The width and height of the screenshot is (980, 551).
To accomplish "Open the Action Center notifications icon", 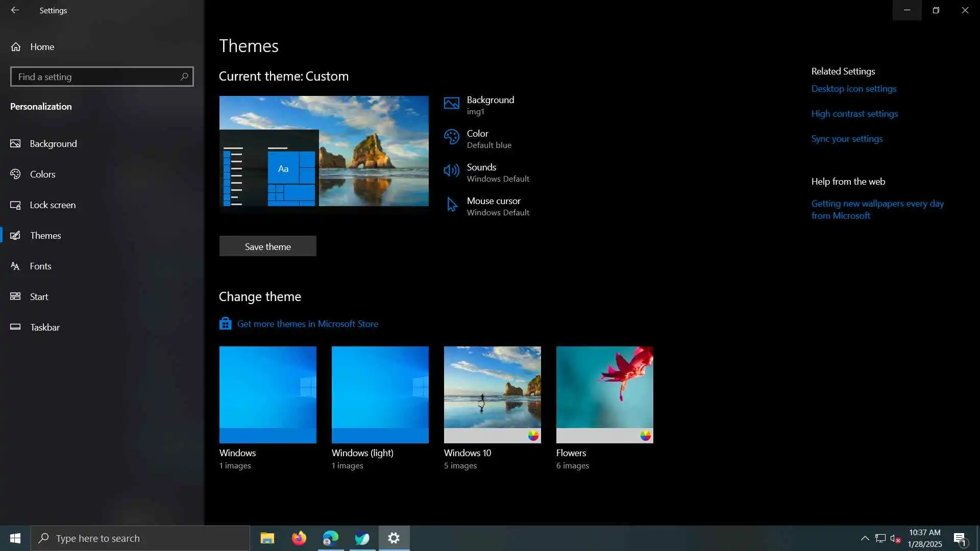I will click(959, 538).
